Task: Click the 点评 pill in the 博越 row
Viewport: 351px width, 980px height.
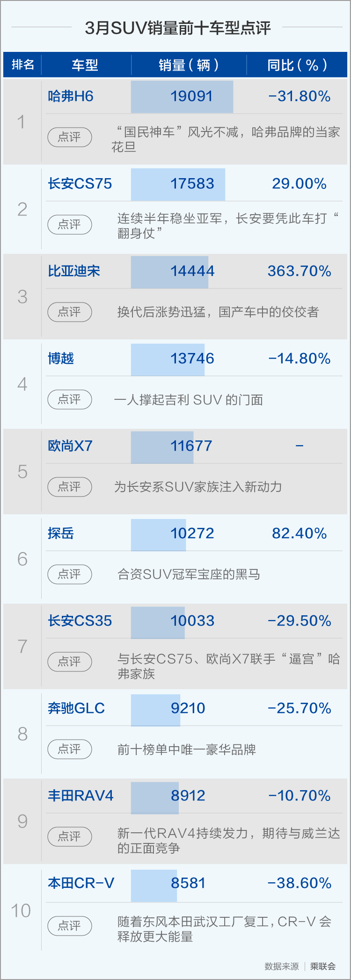Action: click(70, 399)
